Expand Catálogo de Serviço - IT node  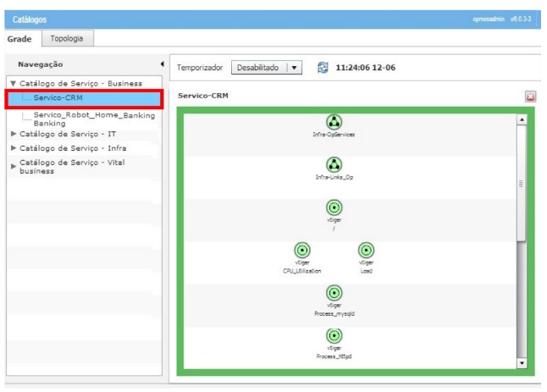12,134
